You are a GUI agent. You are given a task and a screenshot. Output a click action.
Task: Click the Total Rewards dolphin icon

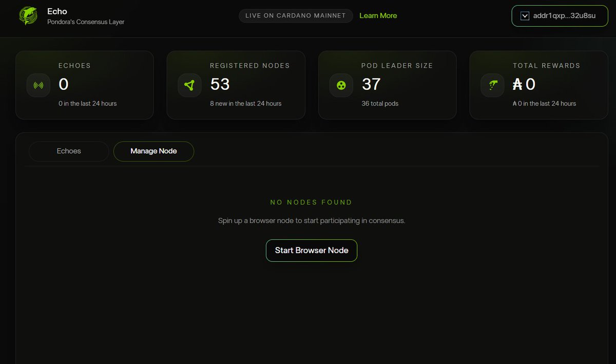(492, 85)
